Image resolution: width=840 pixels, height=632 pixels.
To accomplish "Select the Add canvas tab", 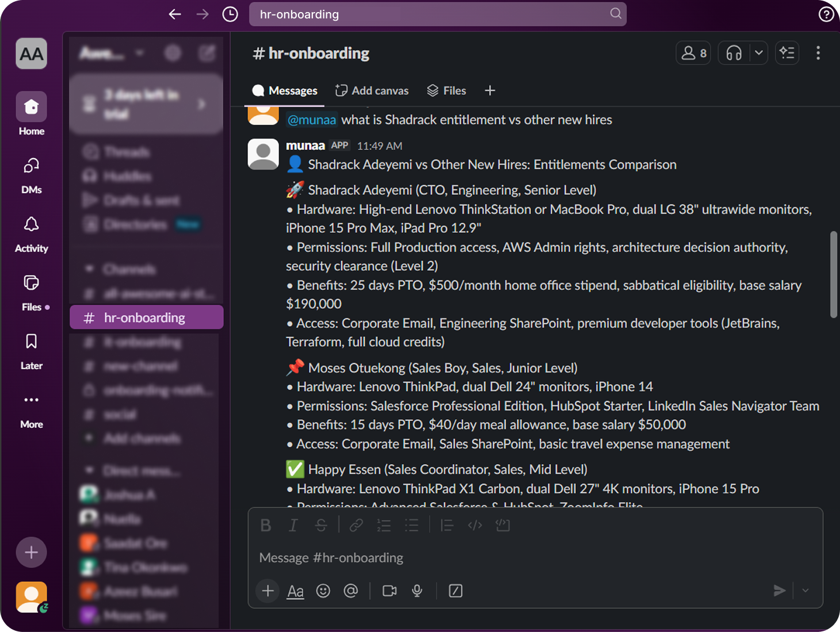I will [372, 91].
